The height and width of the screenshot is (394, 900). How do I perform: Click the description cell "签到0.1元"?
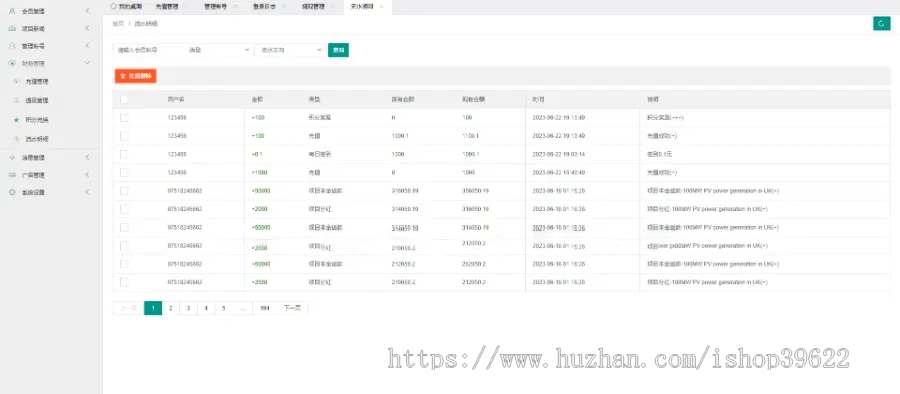[x=659, y=154]
